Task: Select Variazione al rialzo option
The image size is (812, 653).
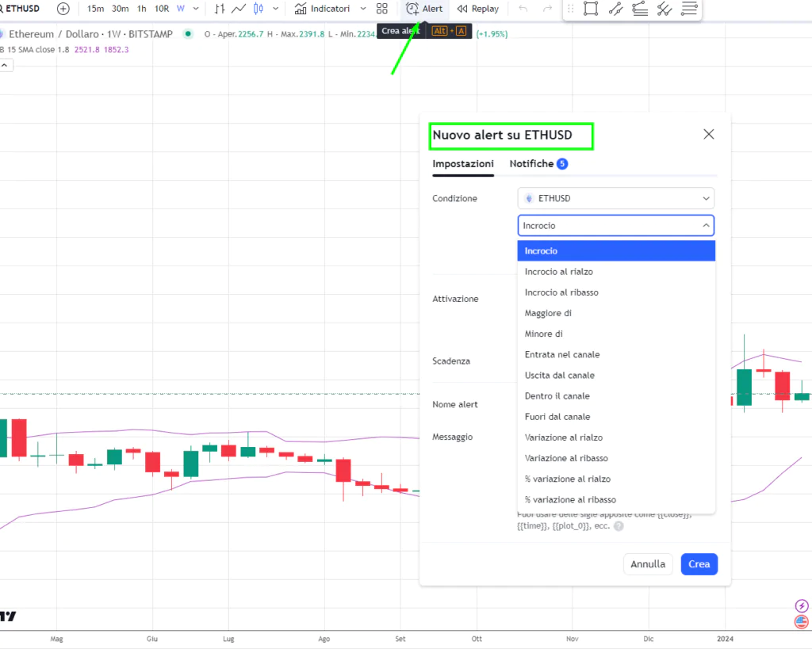Action: point(616,437)
